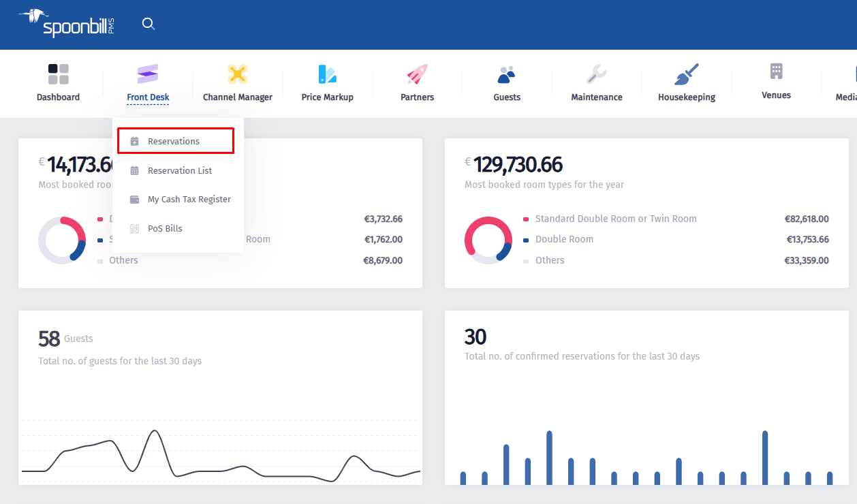Click the Venues building icon
Screen dimensions: 857x504
click(776, 71)
